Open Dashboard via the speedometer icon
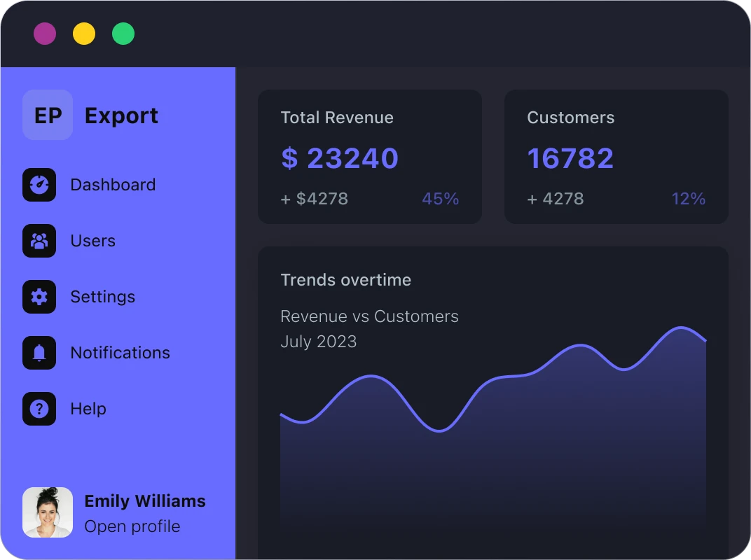 tap(39, 185)
